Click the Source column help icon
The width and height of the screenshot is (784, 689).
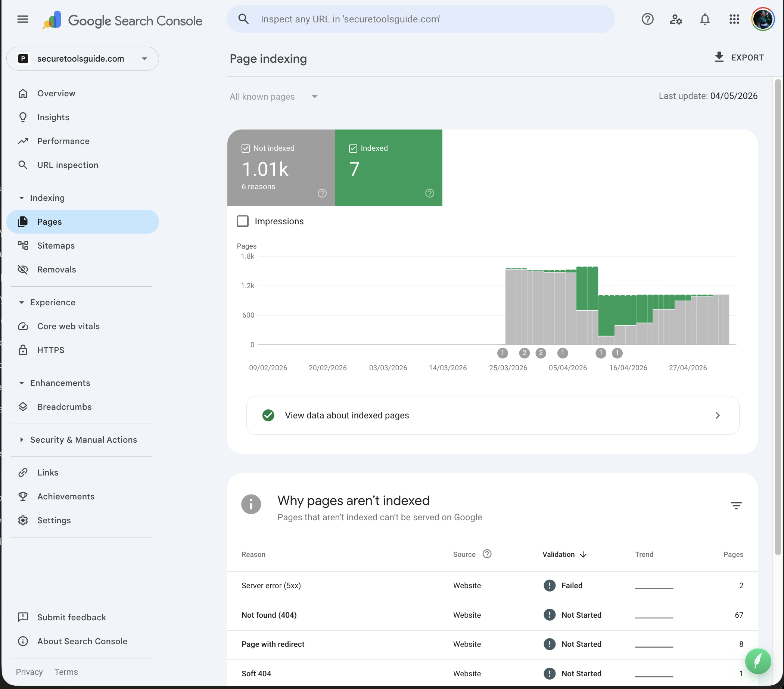(487, 554)
